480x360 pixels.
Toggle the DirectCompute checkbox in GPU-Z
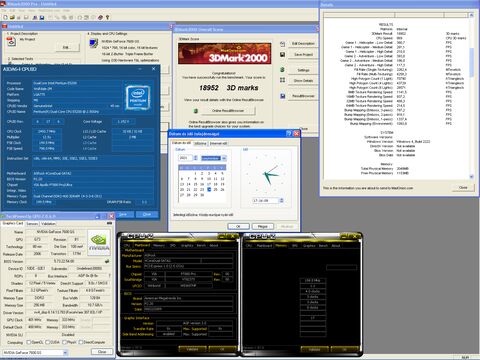click(80, 342)
